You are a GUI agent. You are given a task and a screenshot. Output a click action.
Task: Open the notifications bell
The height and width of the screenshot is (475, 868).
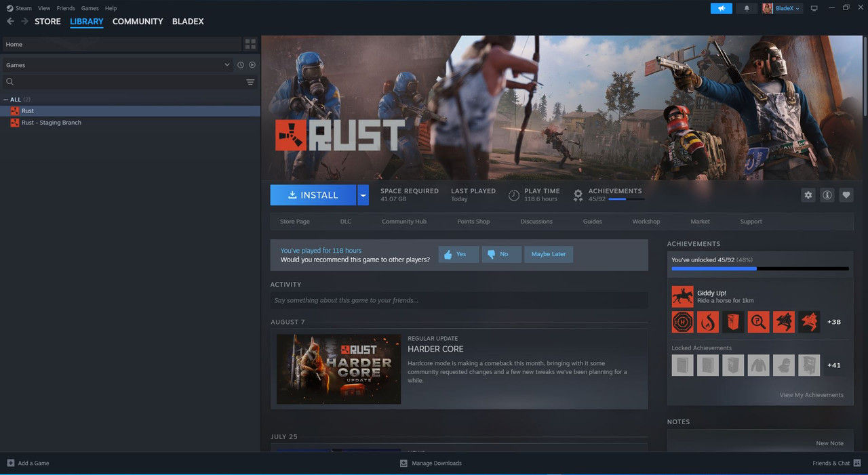[747, 8]
